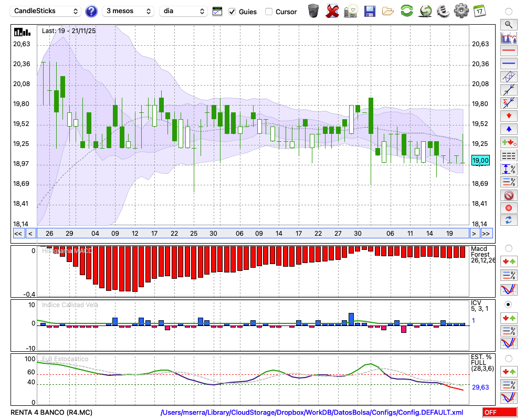The image size is (525, 420).
Task: Click the Config.DEFAULT.xml file path link
Action: pyautogui.click(x=312, y=412)
